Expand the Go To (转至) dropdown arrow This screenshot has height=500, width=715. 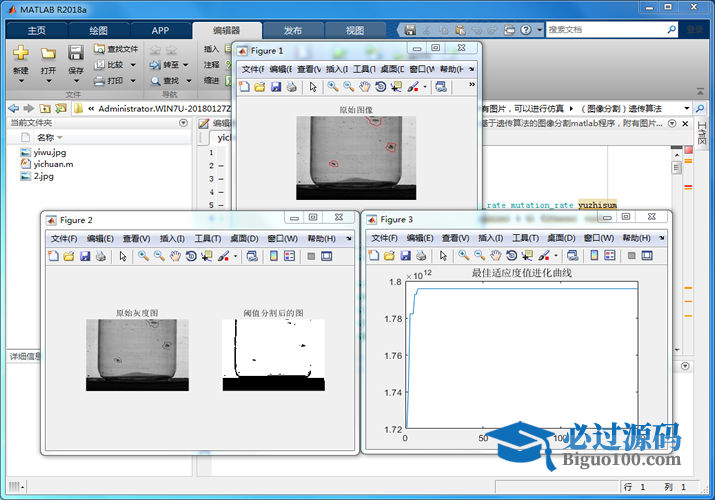(186, 65)
